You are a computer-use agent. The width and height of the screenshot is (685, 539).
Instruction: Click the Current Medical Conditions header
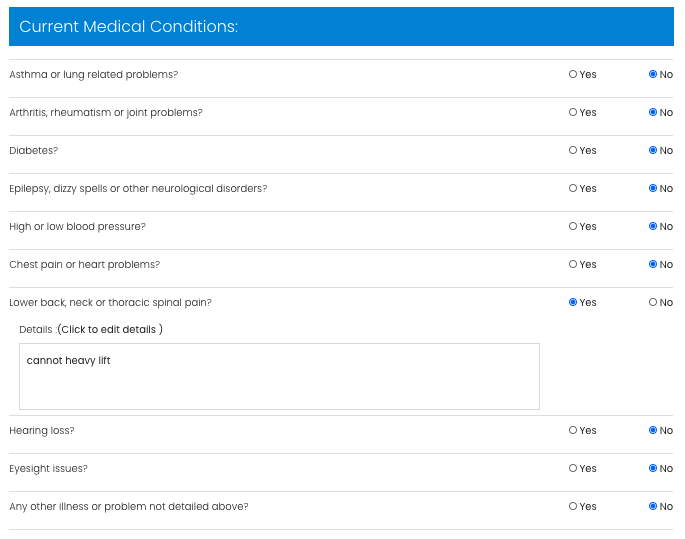coord(341,27)
